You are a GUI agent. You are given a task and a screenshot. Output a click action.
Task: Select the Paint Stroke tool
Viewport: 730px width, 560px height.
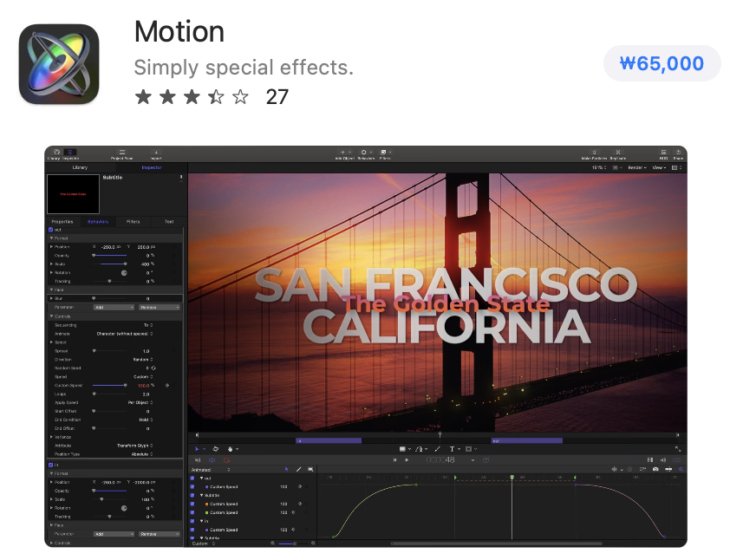coord(437,449)
